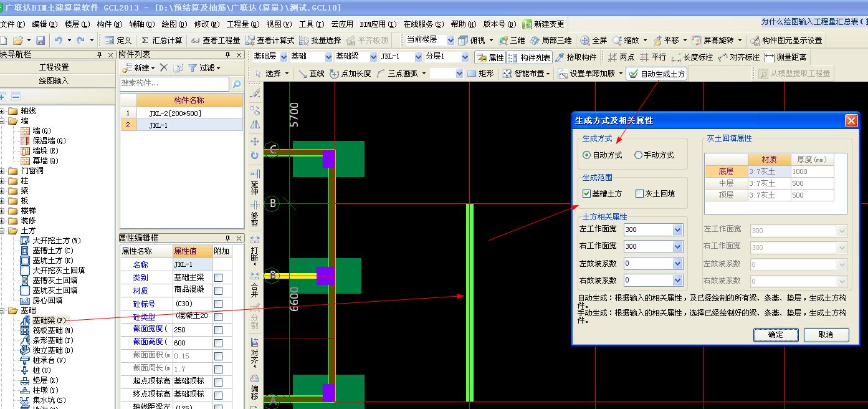The image size is (868, 409).
Task: Select 点加长度 point-plus-length tool
Action: (x=350, y=74)
